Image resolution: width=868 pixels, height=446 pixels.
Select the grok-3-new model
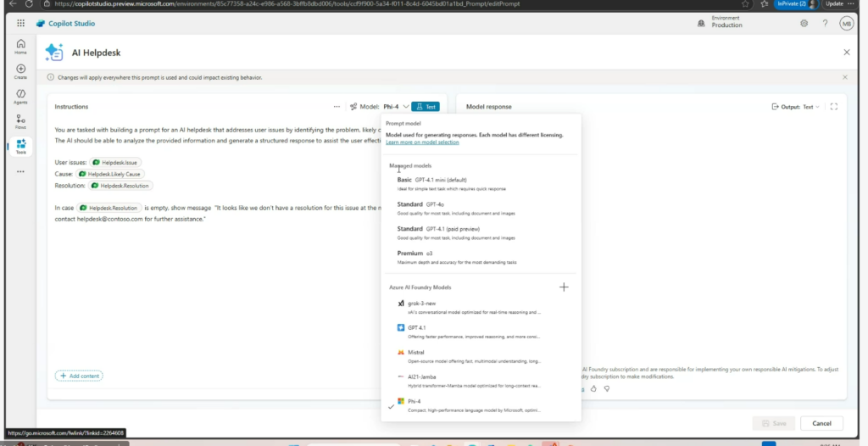[x=481, y=308]
